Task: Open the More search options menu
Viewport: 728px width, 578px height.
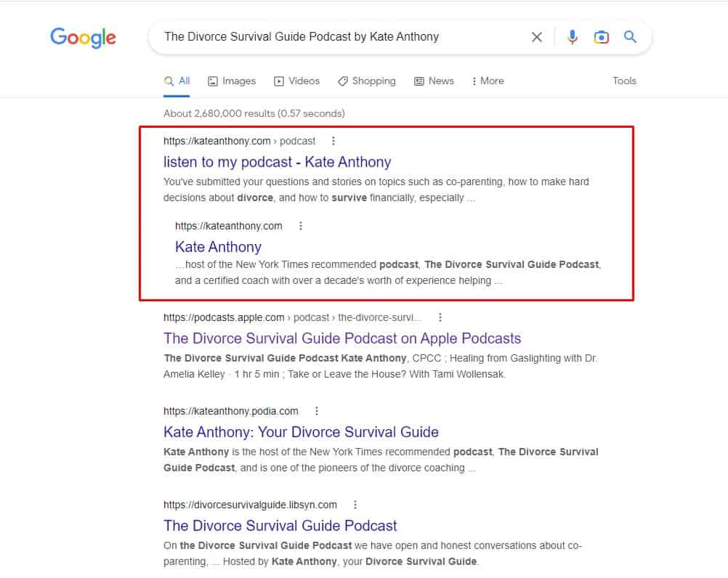Action: [x=488, y=81]
